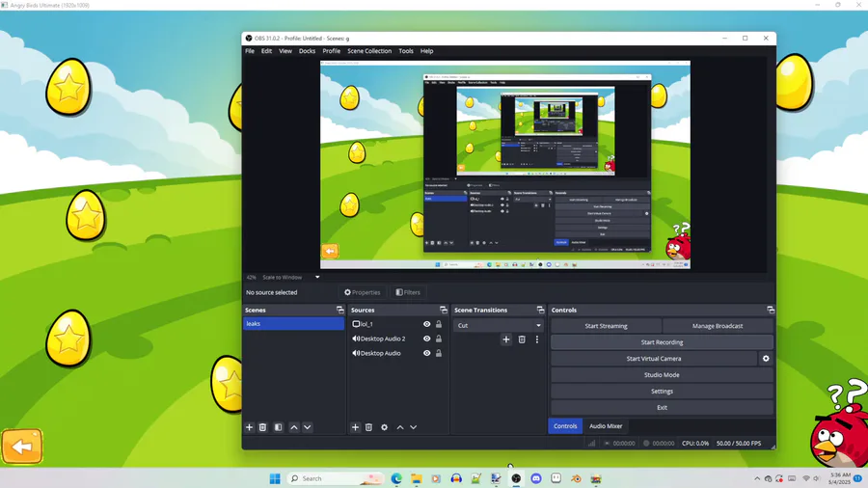Open source Filters button
The width and height of the screenshot is (868, 488).
pos(408,292)
